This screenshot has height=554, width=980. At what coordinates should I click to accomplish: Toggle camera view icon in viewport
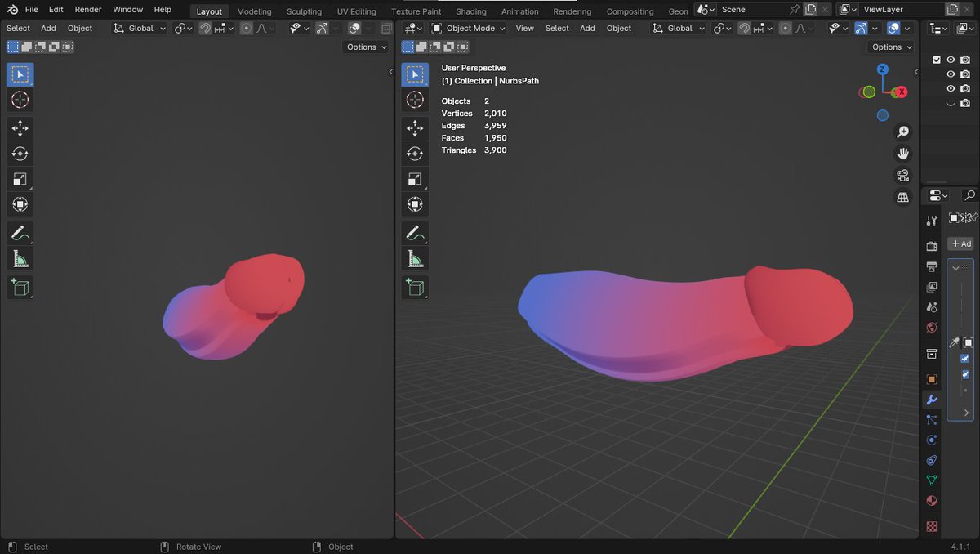coord(903,176)
